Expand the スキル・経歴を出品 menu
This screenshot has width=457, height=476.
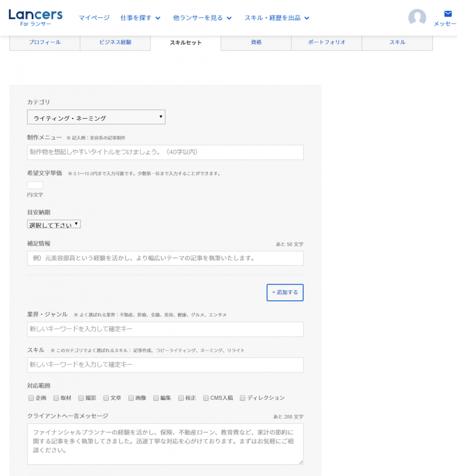coord(277,18)
